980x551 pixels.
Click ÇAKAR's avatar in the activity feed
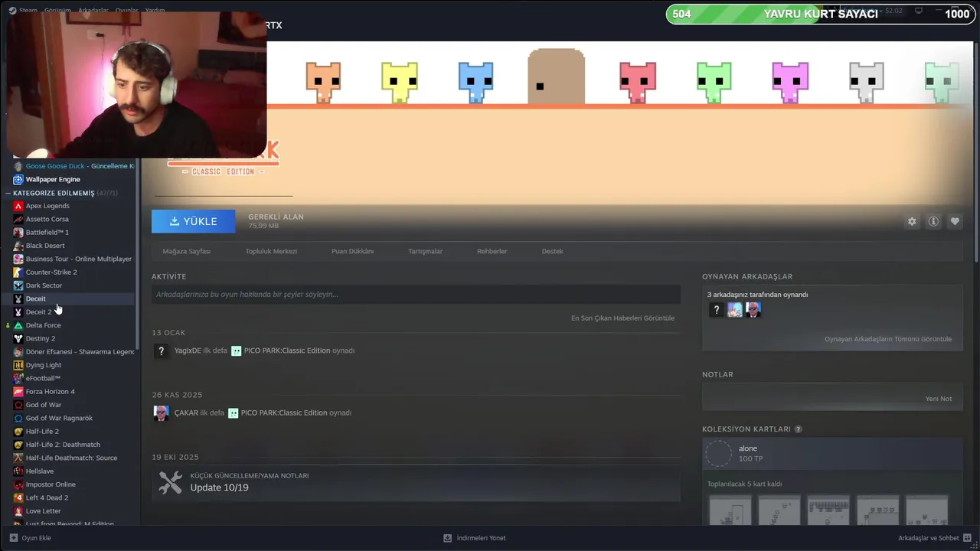point(161,413)
